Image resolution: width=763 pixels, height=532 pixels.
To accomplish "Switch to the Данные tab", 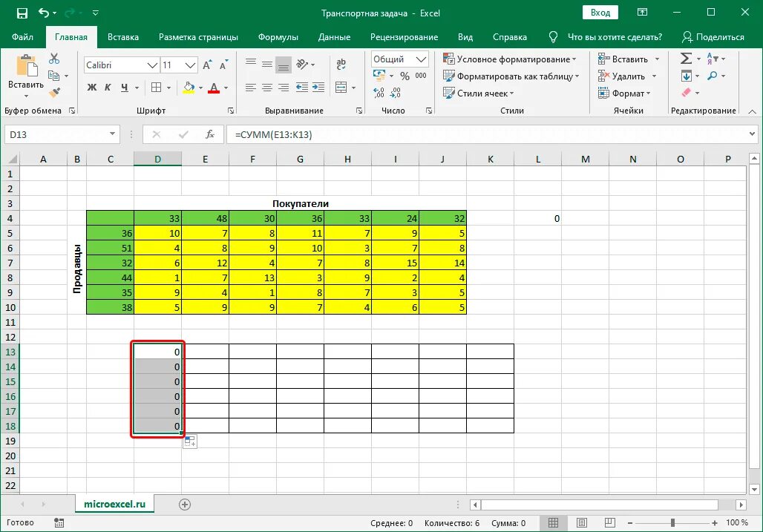I will point(334,37).
